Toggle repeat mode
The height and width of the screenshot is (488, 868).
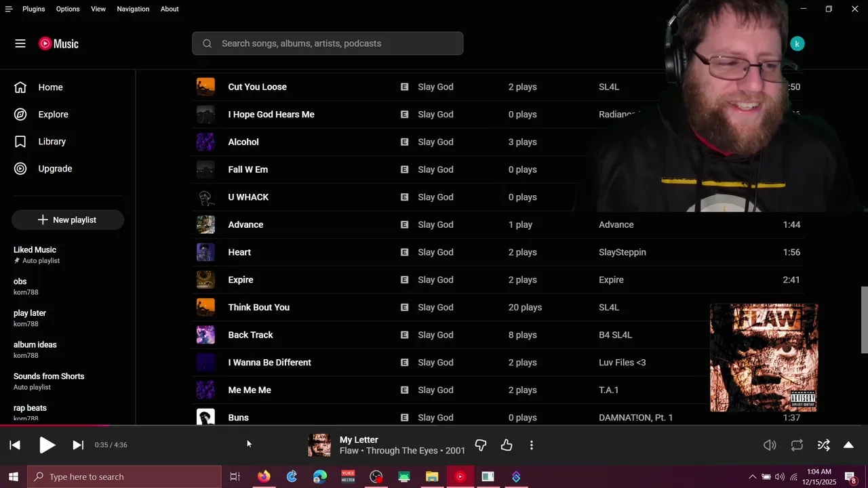pyautogui.click(x=797, y=445)
